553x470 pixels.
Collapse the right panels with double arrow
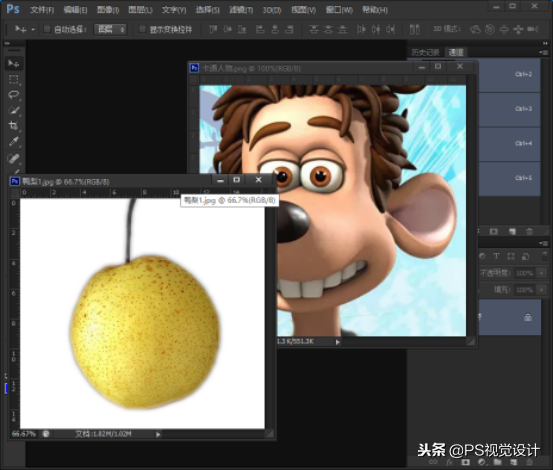click(545, 43)
